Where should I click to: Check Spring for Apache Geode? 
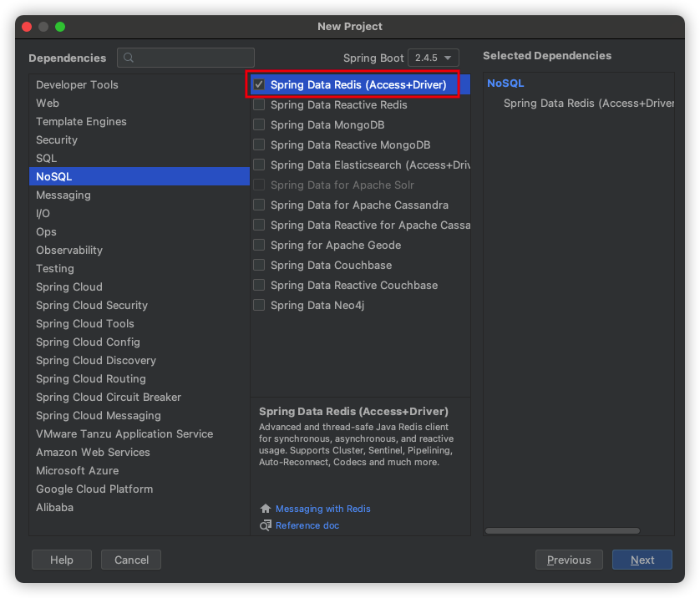point(259,245)
